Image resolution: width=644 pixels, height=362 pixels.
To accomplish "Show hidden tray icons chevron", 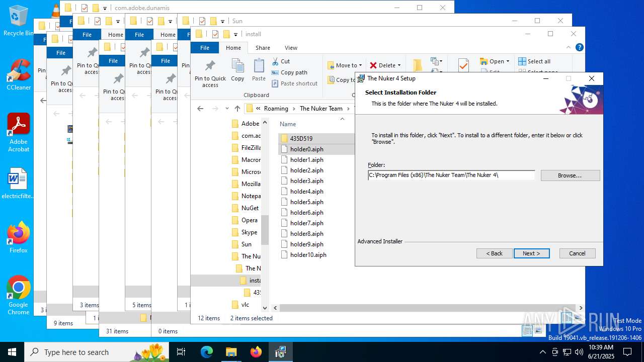I will [x=542, y=352].
